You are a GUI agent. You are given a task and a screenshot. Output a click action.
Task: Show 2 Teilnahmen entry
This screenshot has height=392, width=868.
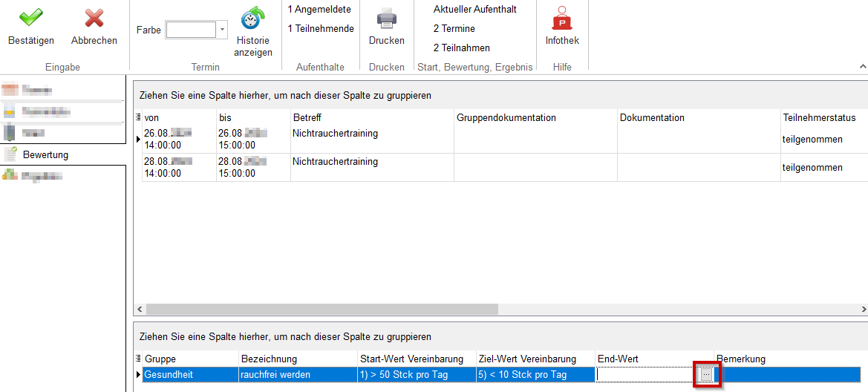[461, 48]
